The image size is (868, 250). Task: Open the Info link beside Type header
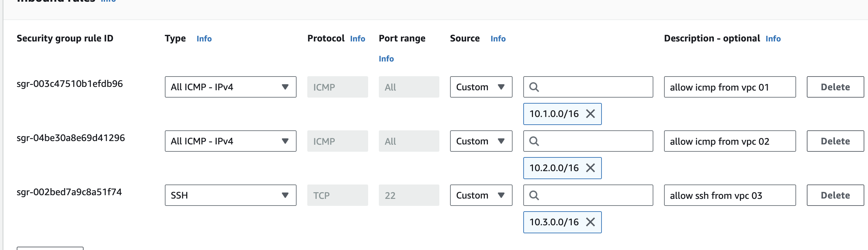click(204, 39)
